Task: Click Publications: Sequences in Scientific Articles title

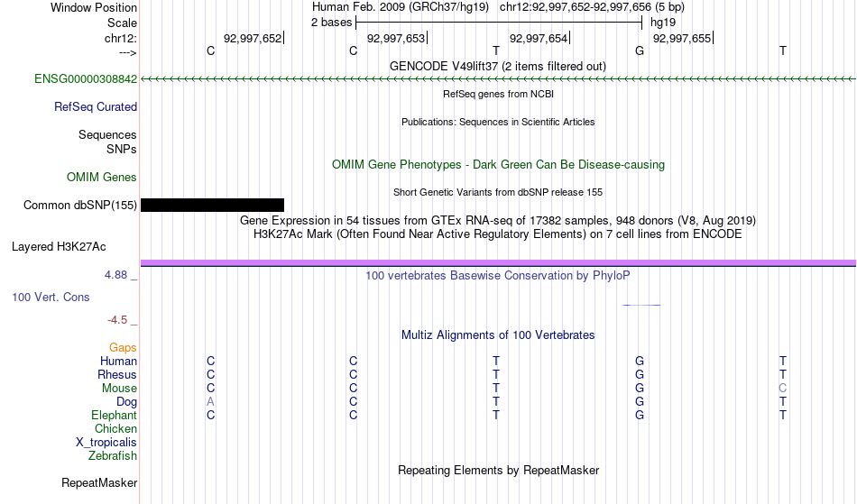Action: pyautogui.click(x=498, y=122)
